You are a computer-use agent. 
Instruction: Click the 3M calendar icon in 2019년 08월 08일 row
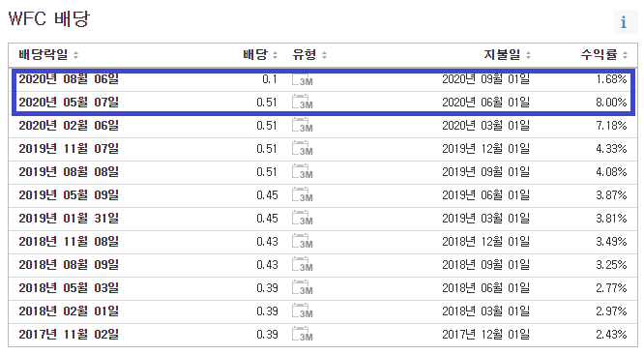(x=303, y=172)
